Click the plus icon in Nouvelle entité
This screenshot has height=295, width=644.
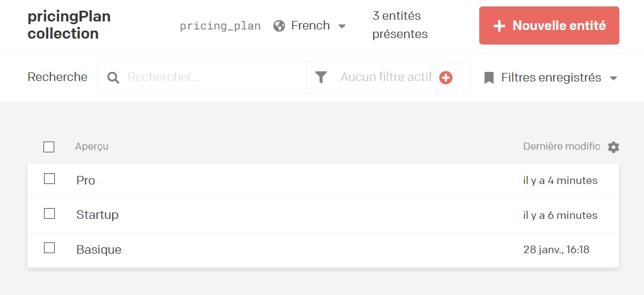[x=499, y=26]
